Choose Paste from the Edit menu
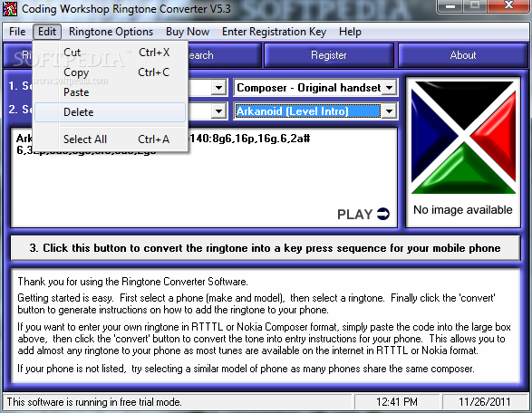This screenshot has height=413, width=532. click(111, 92)
